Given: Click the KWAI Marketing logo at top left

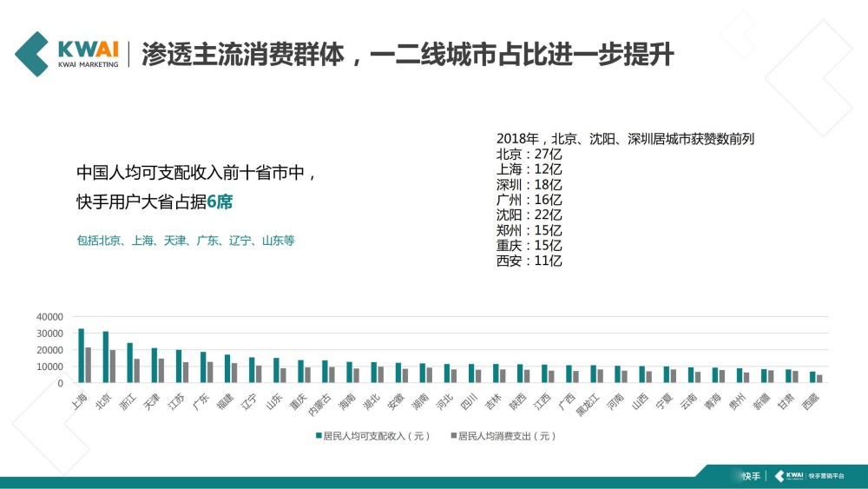Looking at the screenshot, I should [67, 54].
